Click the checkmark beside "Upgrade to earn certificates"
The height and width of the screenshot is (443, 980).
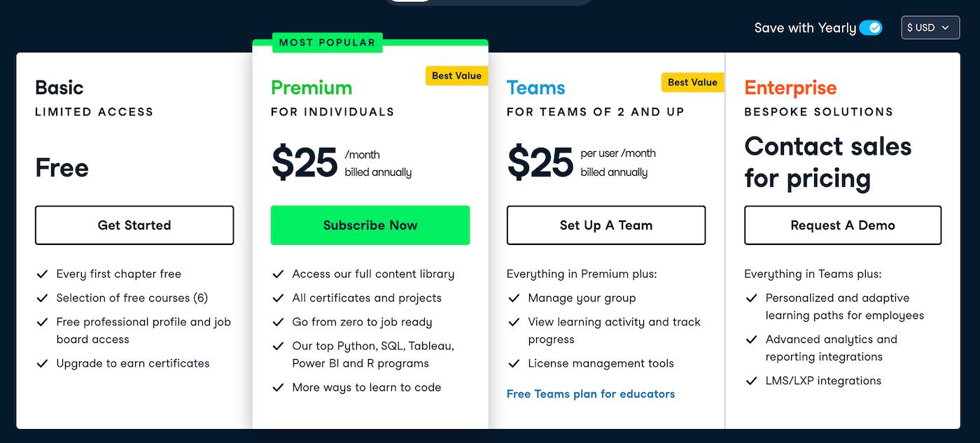42,363
